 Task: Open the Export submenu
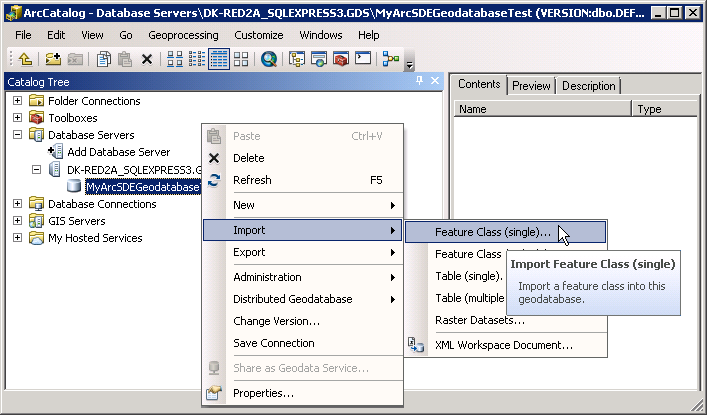[303, 252]
